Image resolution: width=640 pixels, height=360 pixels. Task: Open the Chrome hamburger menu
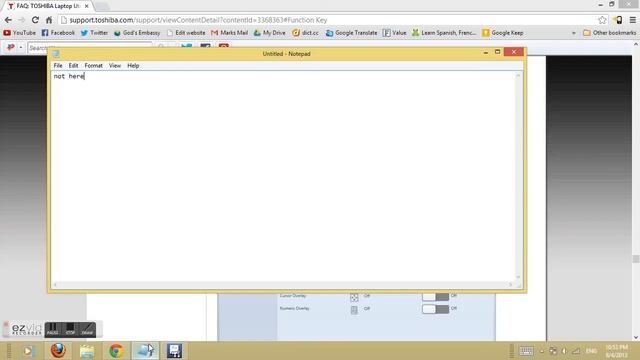(632, 20)
